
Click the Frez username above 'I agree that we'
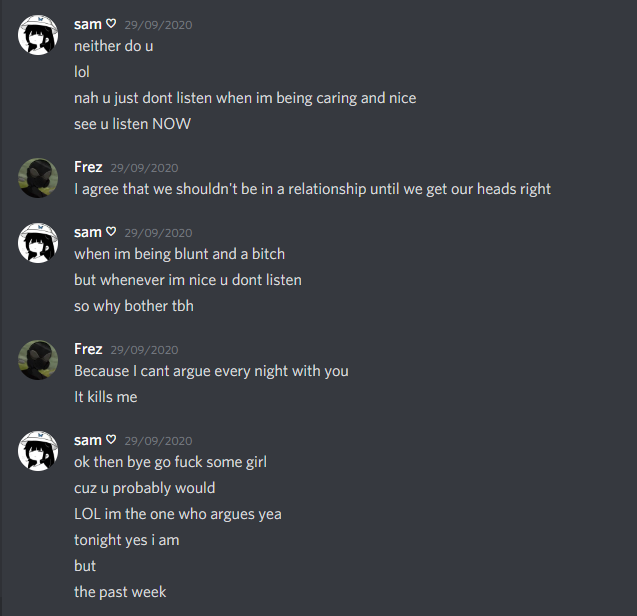tap(88, 167)
